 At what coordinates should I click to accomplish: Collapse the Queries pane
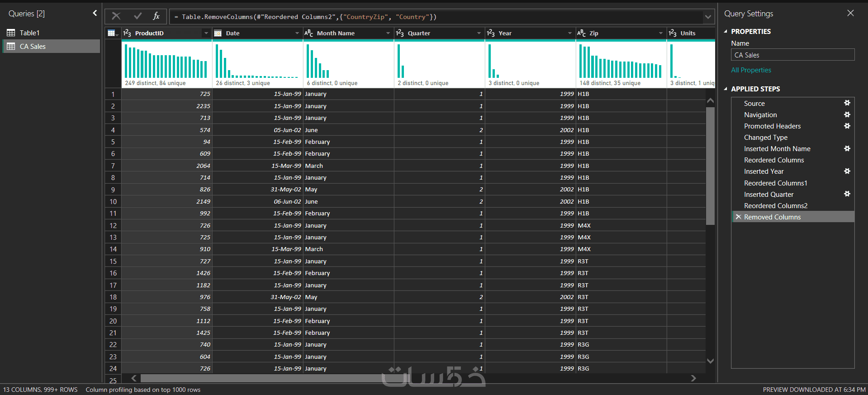pos(95,13)
